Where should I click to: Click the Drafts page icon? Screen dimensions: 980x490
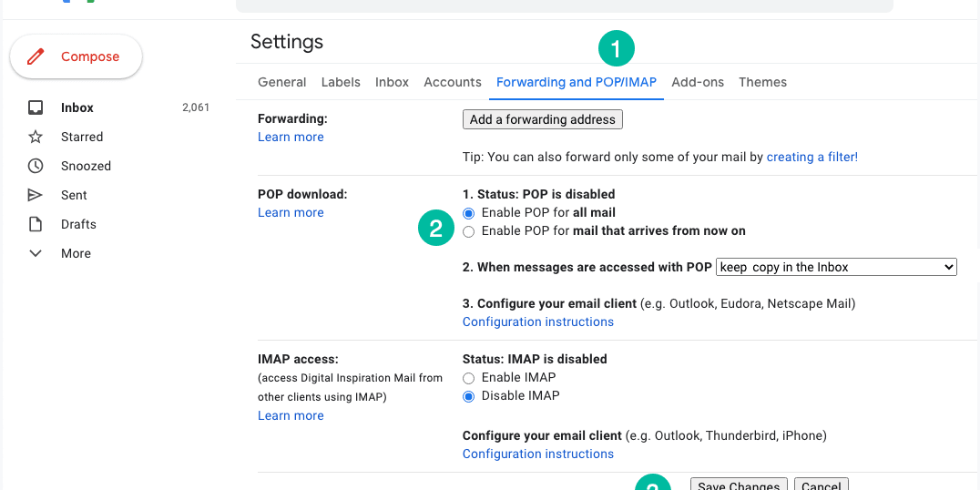coord(36,224)
